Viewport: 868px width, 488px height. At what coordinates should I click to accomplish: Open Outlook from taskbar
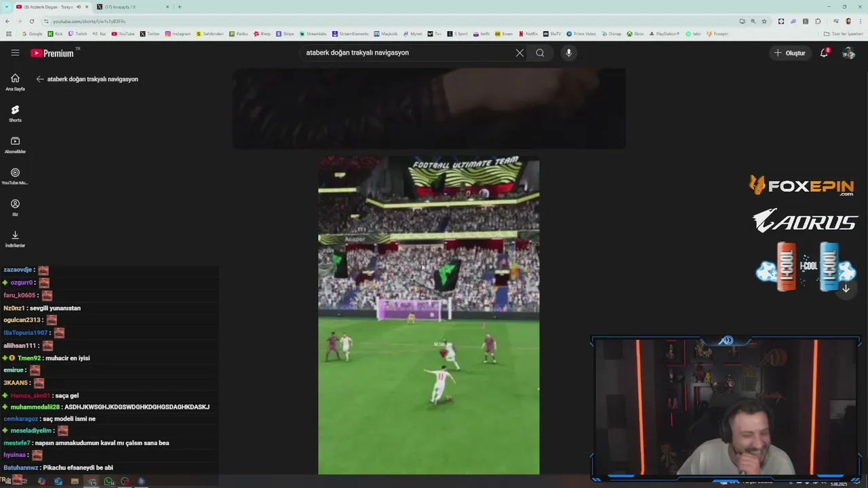tap(58, 481)
